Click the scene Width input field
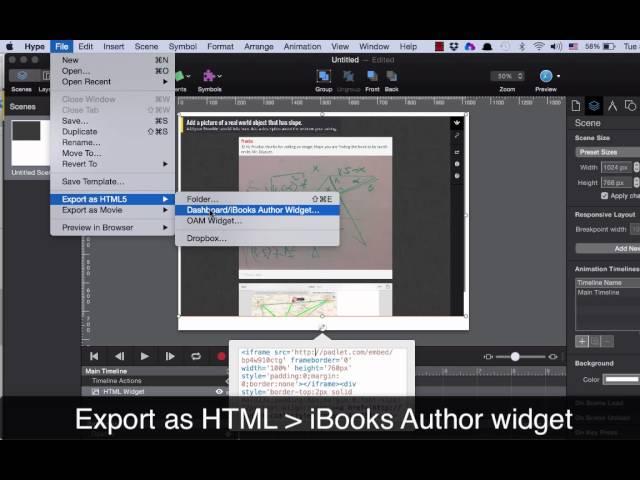This screenshot has width=640, height=480. (616, 167)
